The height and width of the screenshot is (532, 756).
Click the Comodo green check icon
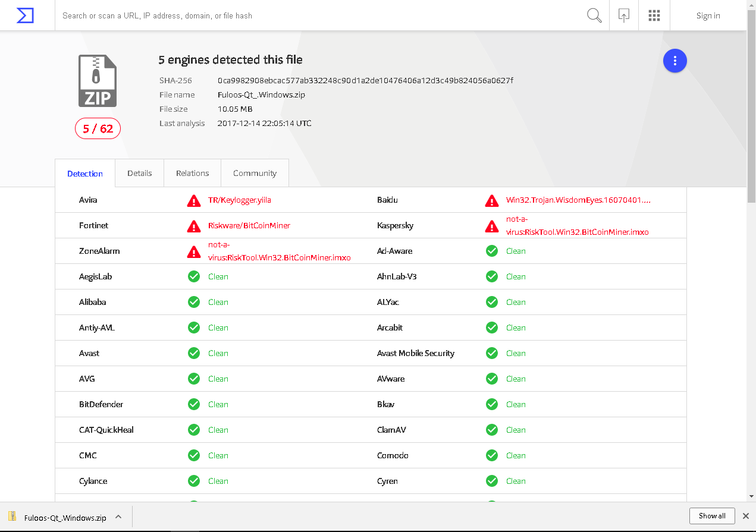492,455
